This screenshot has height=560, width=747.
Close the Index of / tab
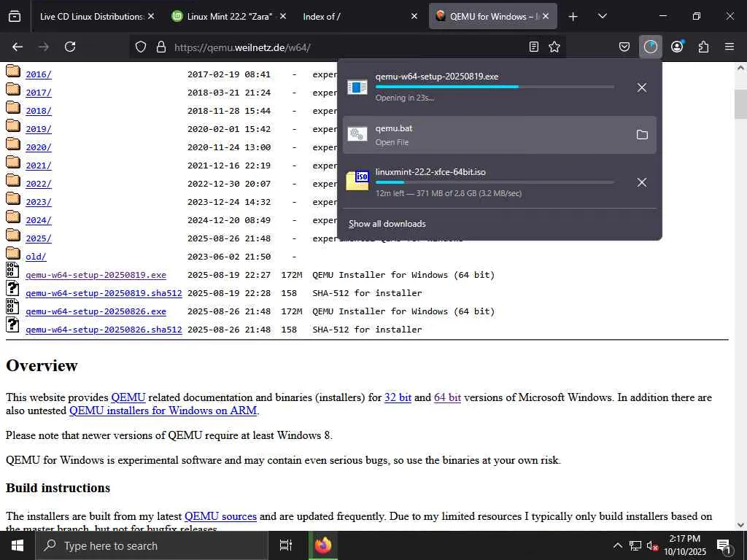click(x=414, y=16)
